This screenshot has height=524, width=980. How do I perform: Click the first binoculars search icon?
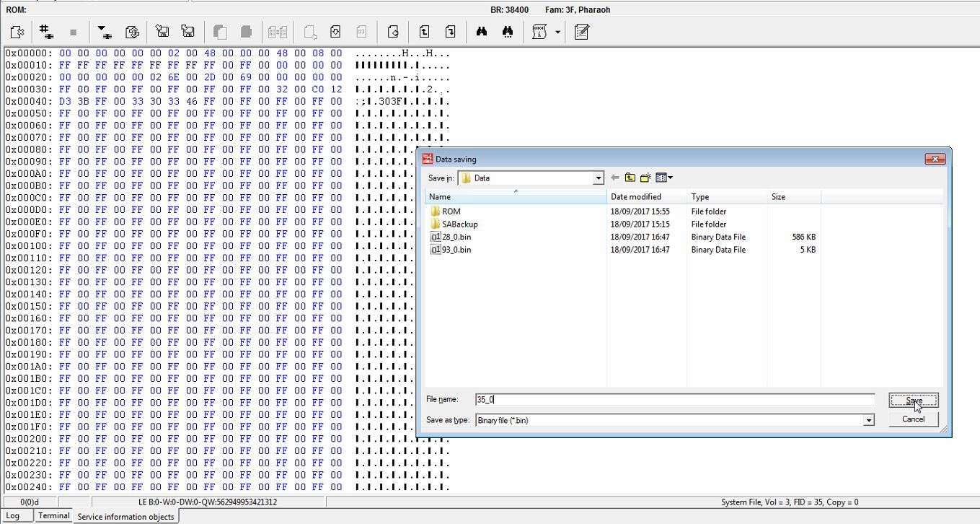(481, 32)
